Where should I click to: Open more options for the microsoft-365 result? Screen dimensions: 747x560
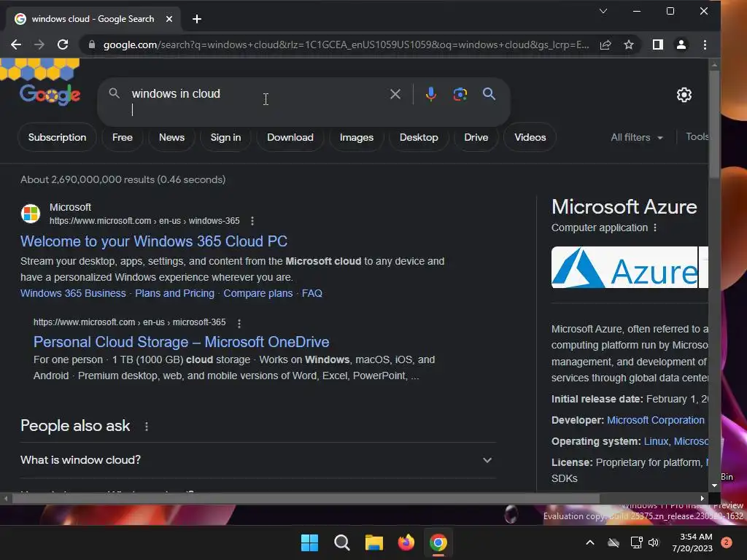pos(239,323)
